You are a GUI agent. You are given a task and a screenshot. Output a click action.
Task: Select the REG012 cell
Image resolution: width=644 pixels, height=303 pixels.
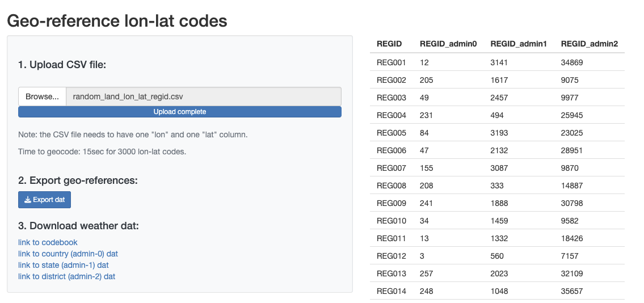tap(392, 256)
